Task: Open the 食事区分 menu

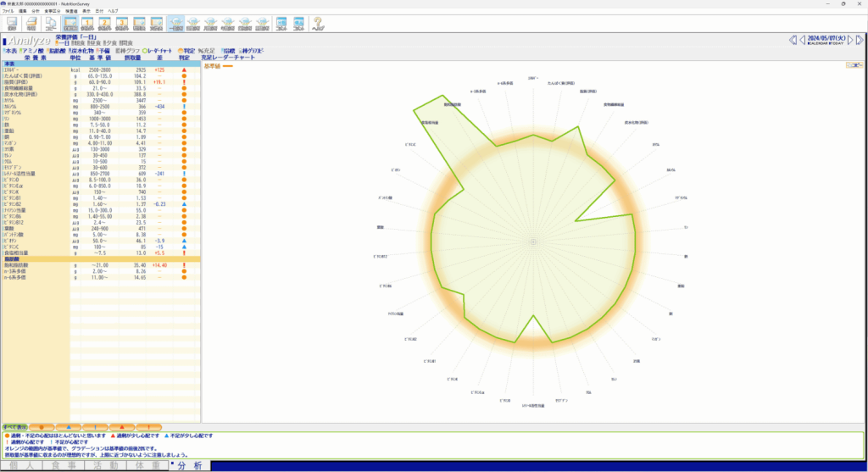Action: click(53, 11)
